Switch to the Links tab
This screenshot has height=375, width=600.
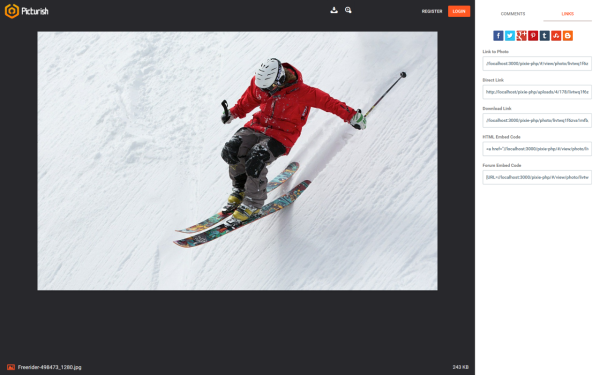(x=567, y=14)
